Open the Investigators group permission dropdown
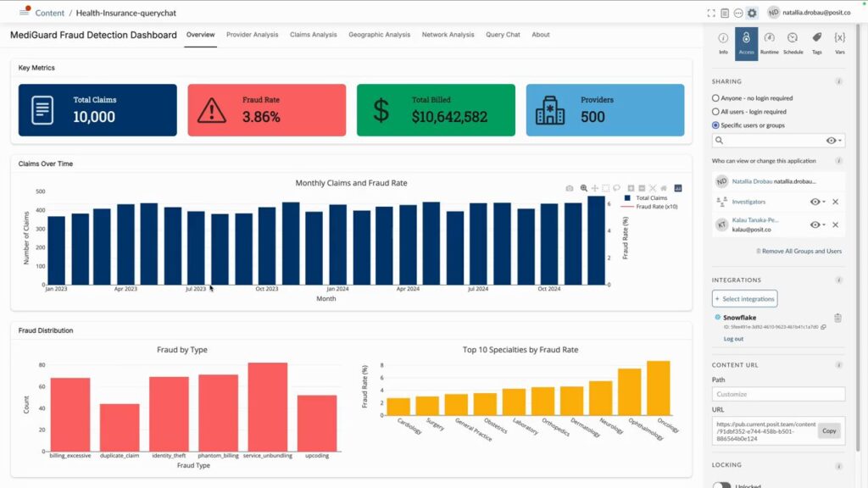This screenshot has width=868, height=488. click(817, 202)
